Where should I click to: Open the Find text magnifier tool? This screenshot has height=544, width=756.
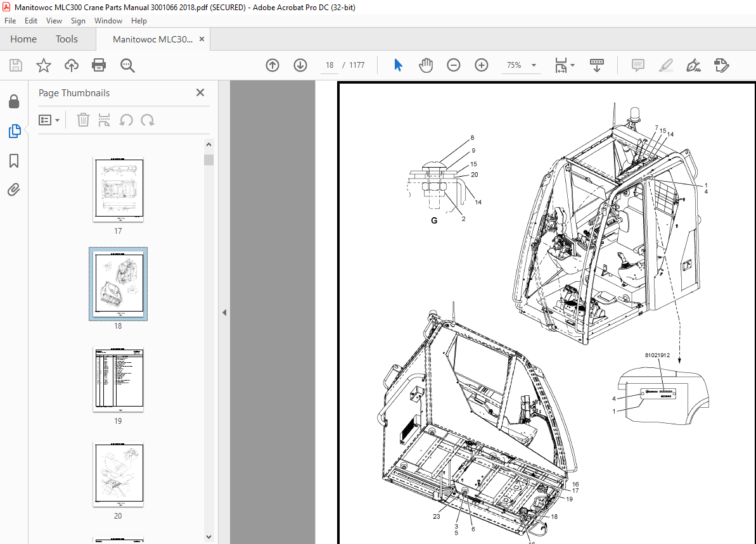pos(127,65)
